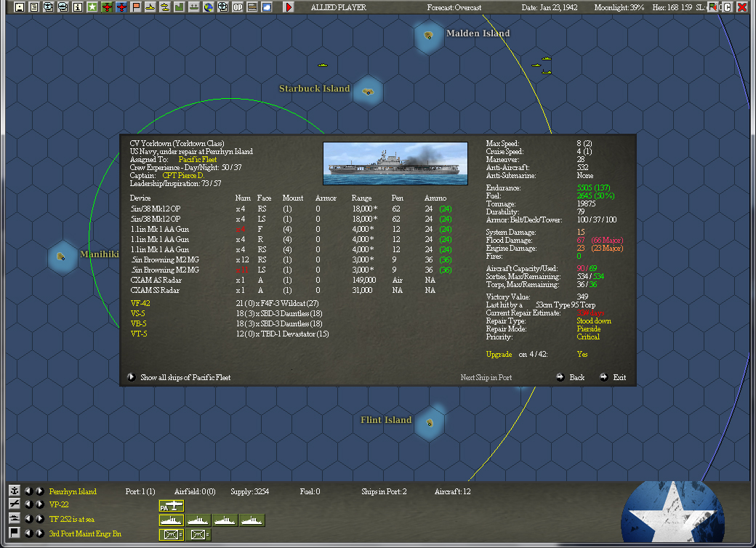The height and width of the screenshot is (548, 756).
Task: Click the Starbuck Island hex on map
Action: coord(368,91)
